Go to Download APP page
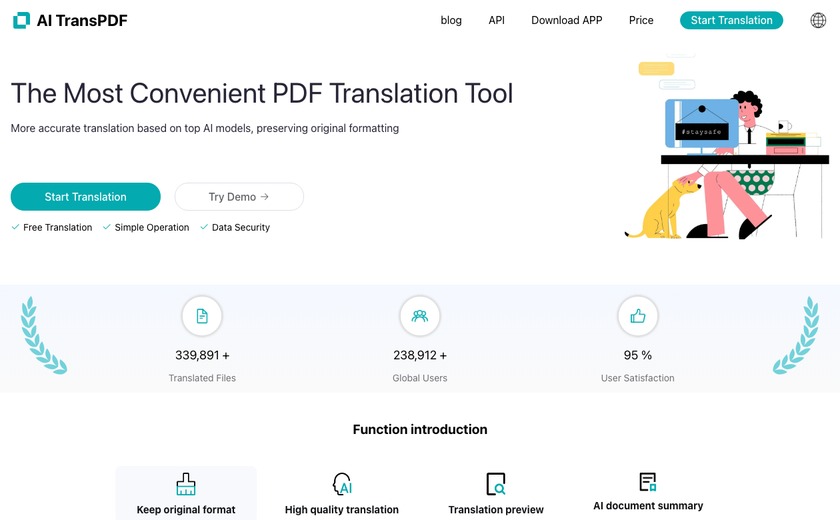 pos(567,20)
